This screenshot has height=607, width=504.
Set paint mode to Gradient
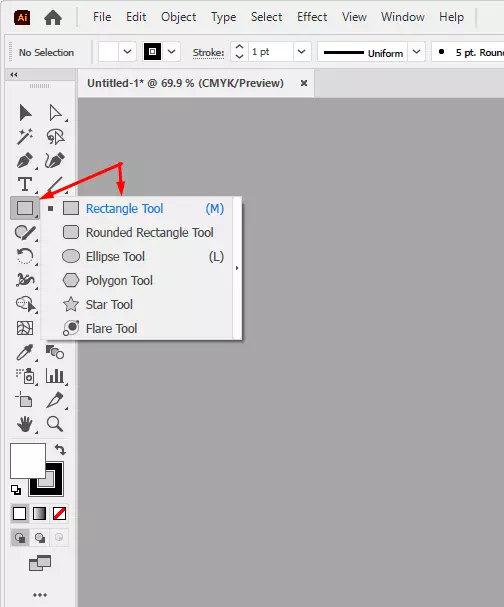(39, 514)
